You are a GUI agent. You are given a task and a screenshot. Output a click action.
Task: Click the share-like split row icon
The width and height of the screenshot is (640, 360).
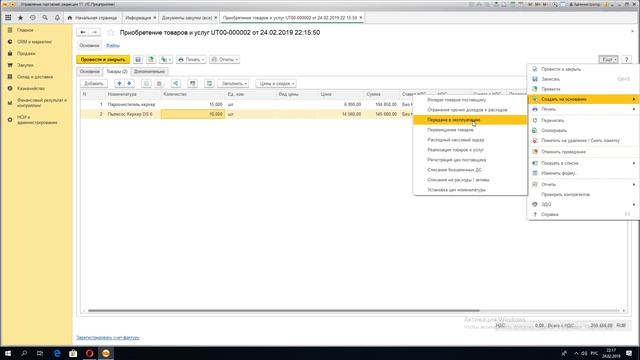point(176,84)
